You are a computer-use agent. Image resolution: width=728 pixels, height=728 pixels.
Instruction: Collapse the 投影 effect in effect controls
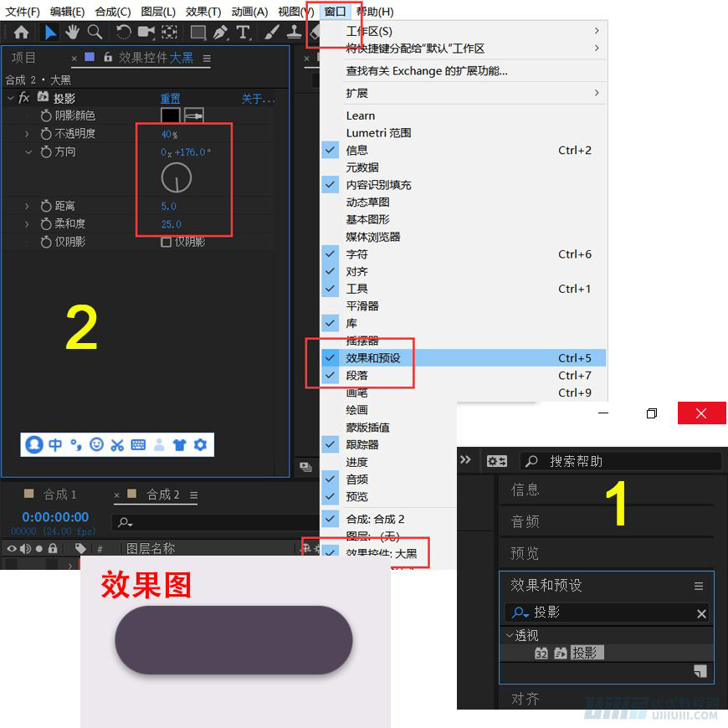click(x=10, y=98)
